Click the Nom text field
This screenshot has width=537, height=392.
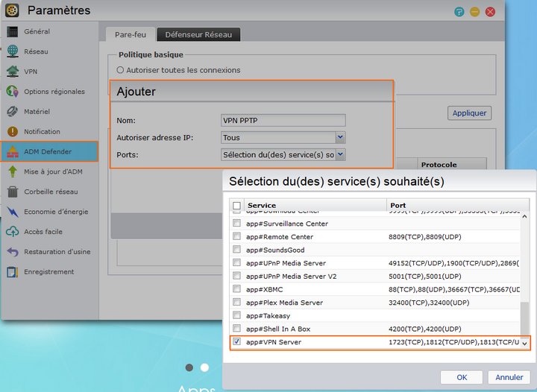(x=283, y=120)
